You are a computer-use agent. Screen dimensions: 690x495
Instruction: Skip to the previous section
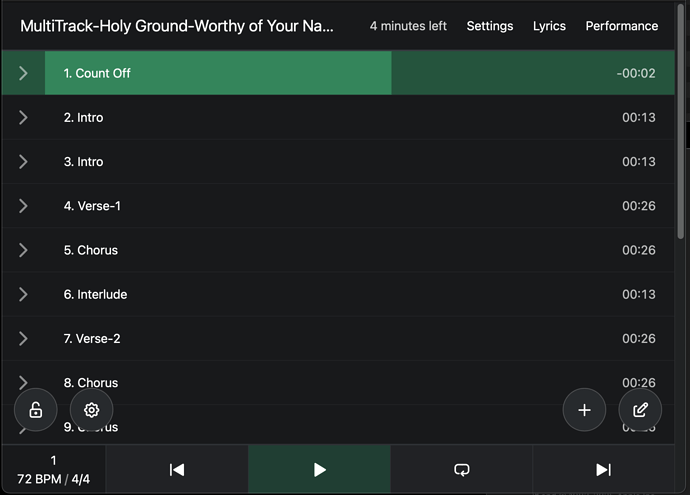click(x=177, y=469)
